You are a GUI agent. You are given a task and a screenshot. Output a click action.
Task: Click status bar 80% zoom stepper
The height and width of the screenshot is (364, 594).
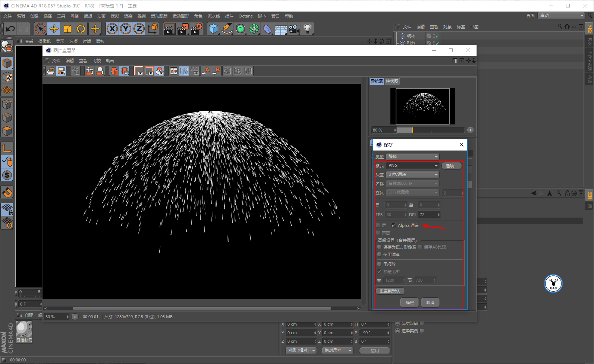(67, 317)
